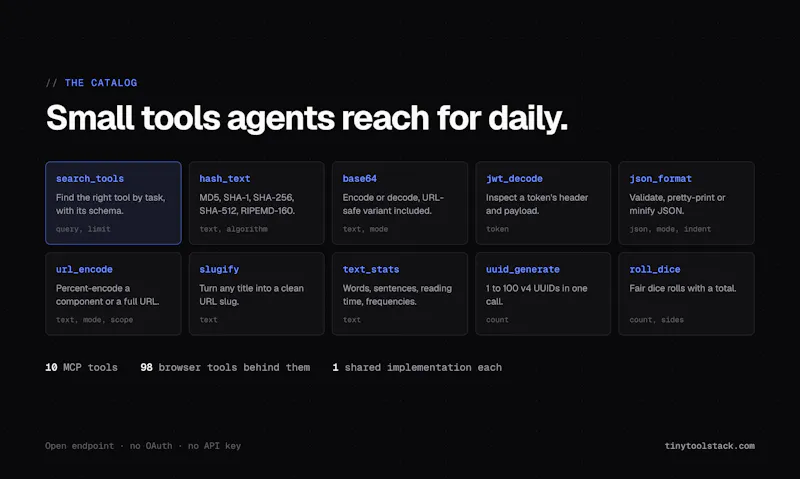The height and width of the screenshot is (479, 800).
Task: Click '10 MCP tools' stat
Action: point(82,367)
